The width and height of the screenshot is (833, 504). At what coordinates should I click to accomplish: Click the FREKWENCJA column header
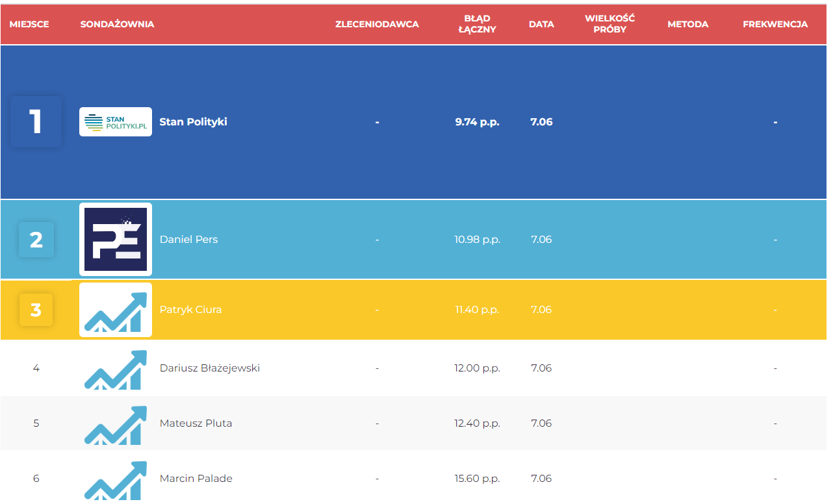(x=775, y=24)
